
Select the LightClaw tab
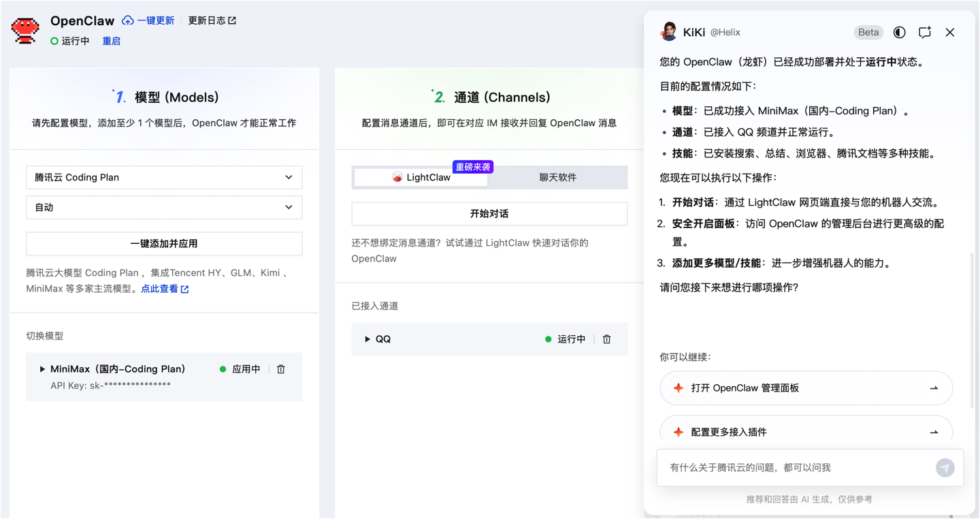coord(421,177)
